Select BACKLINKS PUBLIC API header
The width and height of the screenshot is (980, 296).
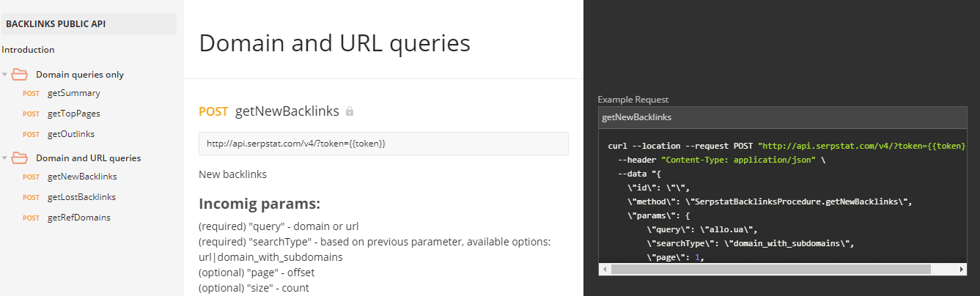pyautogui.click(x=88, y=24)
